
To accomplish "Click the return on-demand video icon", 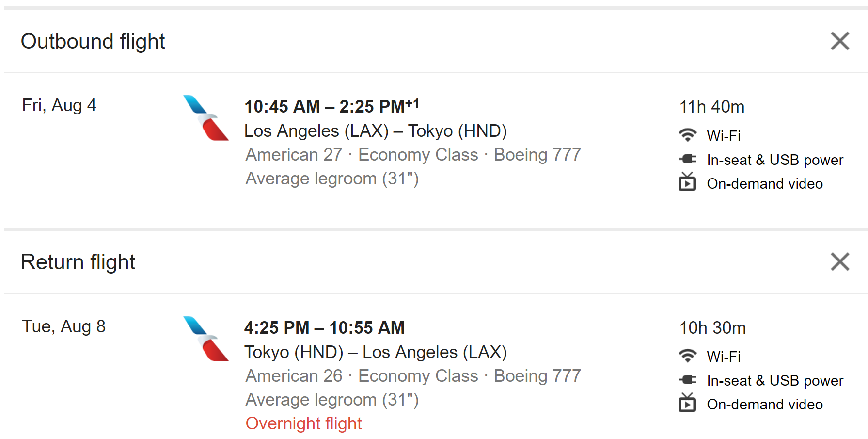I will (x=687, y=403).
